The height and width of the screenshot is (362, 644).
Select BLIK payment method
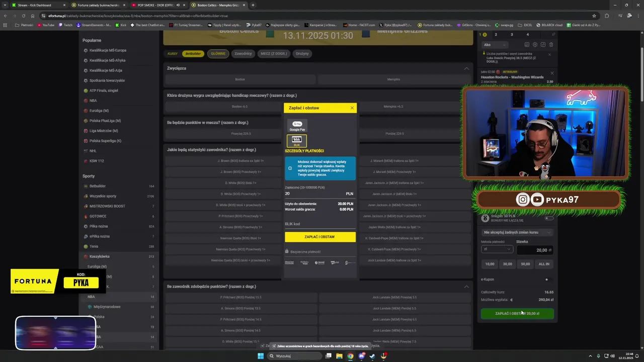297,141
